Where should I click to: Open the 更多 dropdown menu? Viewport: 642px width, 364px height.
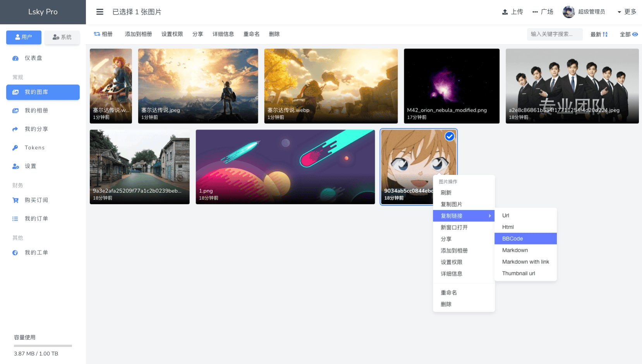(x=627, y=12)
